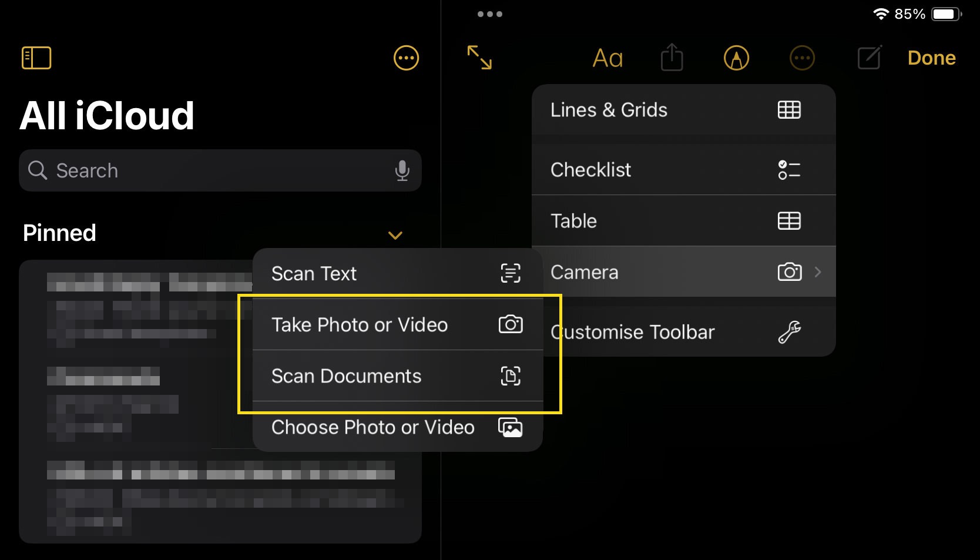Tap the Wi-Fi status icon

pos(881,14)
